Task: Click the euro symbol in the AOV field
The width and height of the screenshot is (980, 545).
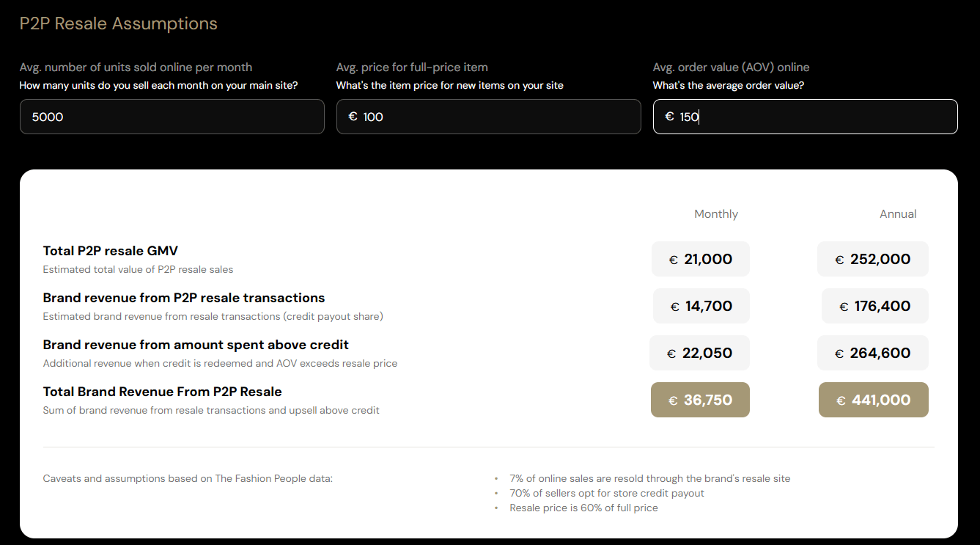Action: click(x=669, y=117)
